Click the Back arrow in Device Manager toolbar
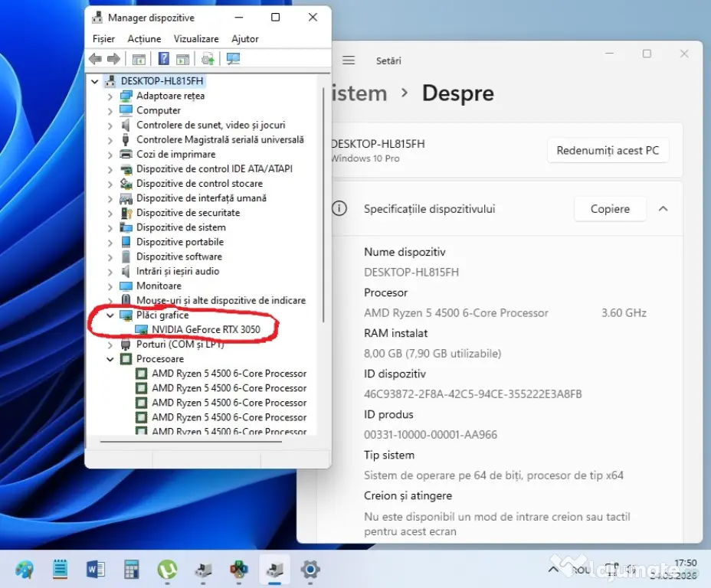711x588 pixels. (x=95, y=58)
